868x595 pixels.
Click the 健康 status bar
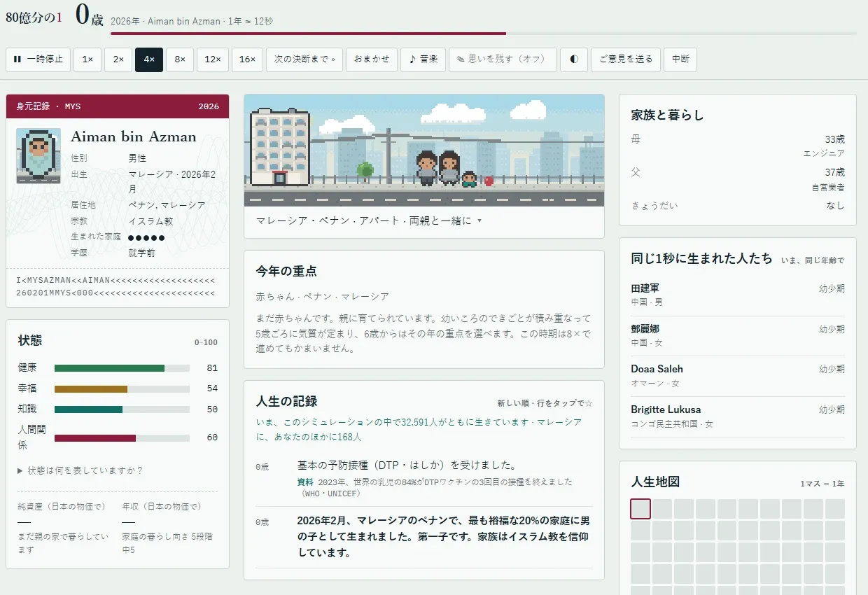pos(122,367)
